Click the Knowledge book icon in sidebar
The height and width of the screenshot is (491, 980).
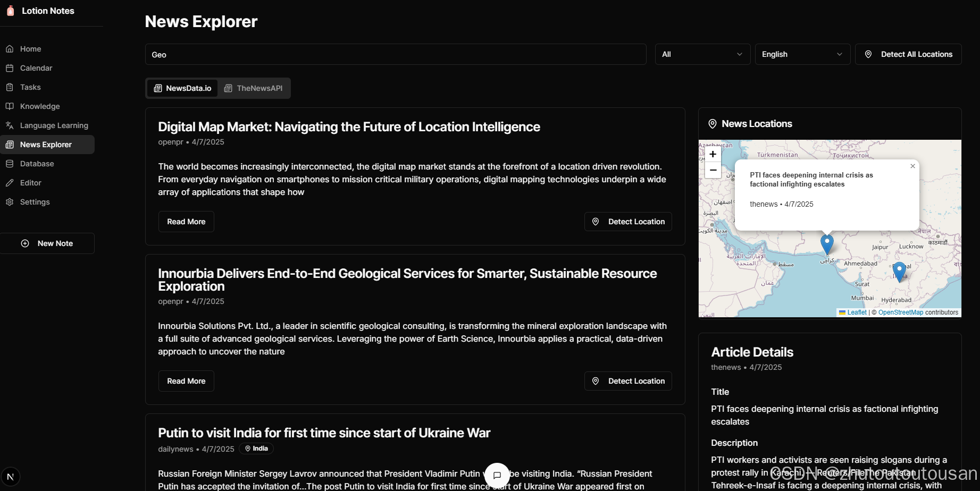(10, 106)
